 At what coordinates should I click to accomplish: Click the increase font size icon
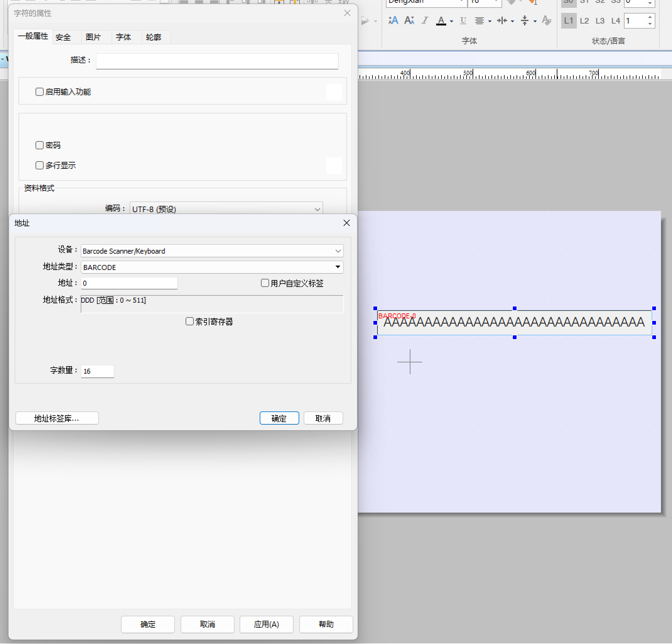(x=393, y=20)
